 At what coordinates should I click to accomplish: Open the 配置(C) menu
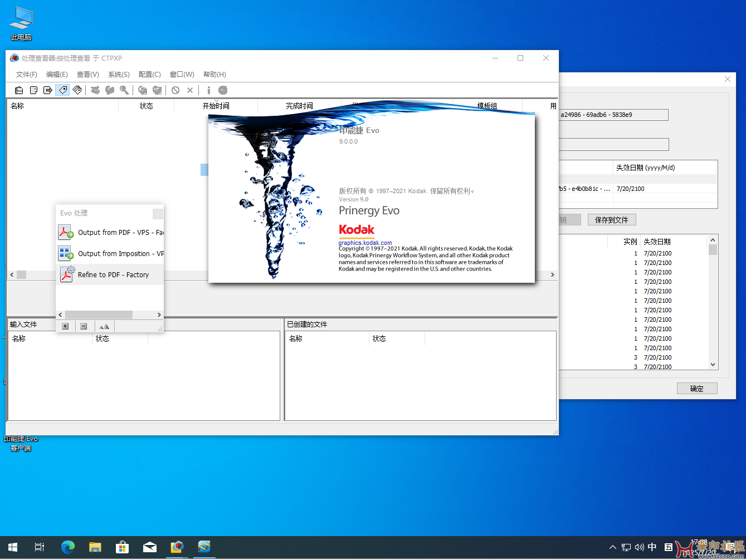[149, 75]
